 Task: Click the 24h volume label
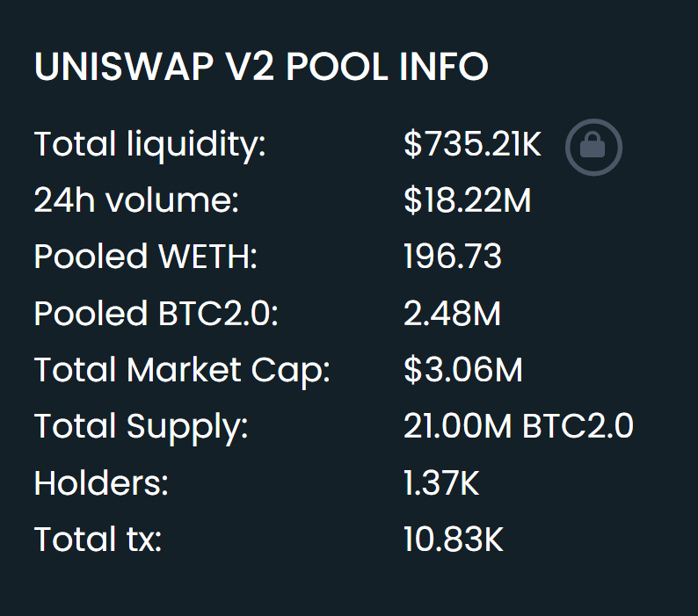click(x=136, y=200)
